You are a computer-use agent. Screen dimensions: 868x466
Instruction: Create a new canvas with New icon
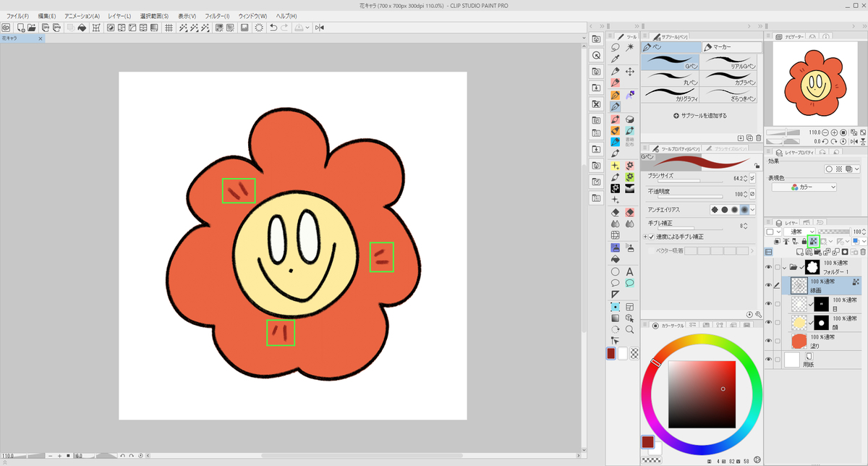point(21,27)
